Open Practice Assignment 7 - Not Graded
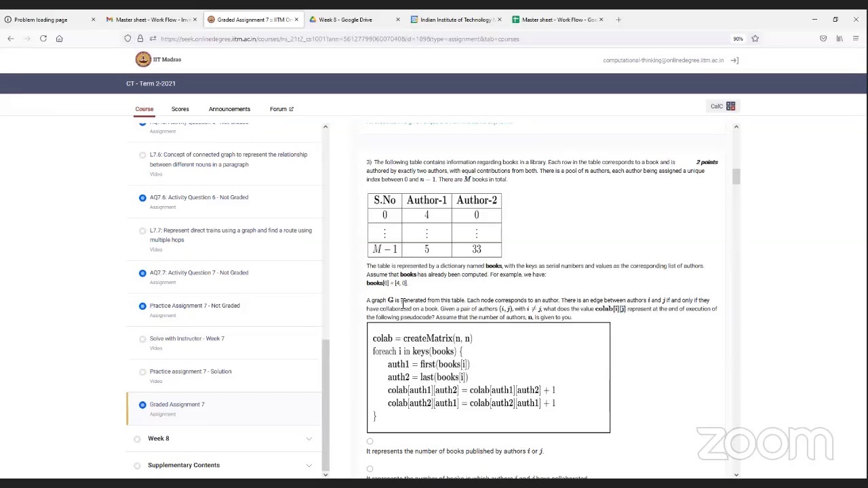 click(195, 306)
